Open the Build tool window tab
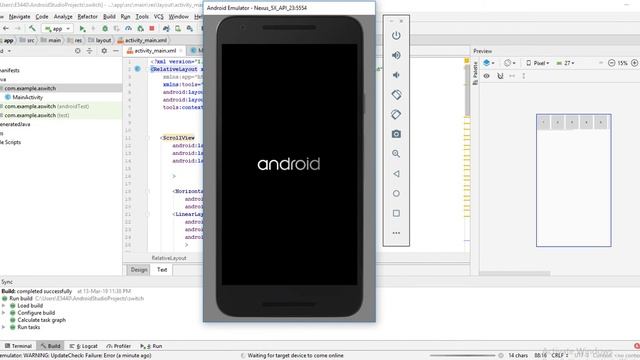This screenshot has width=640, height=360. pos(50,346)
